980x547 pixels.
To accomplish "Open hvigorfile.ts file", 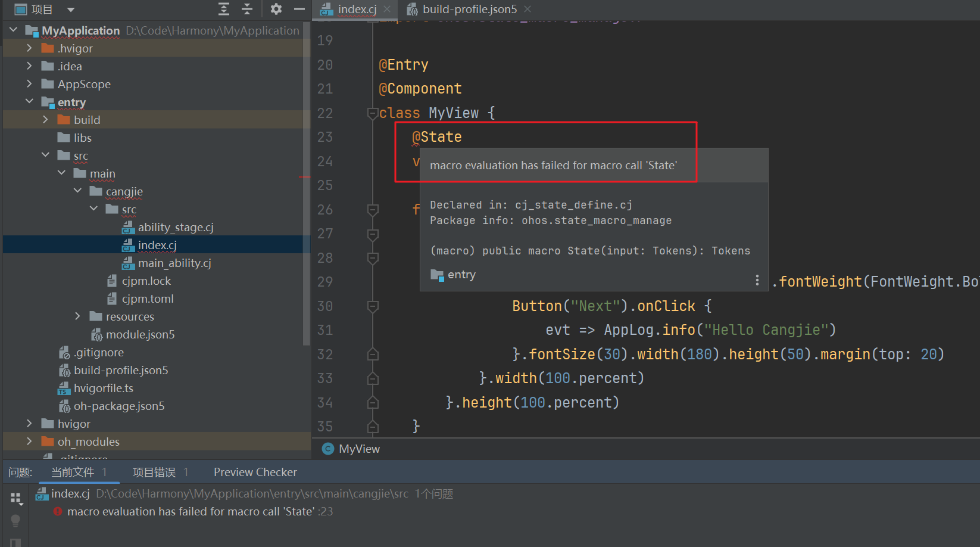I will pos(104,388).
